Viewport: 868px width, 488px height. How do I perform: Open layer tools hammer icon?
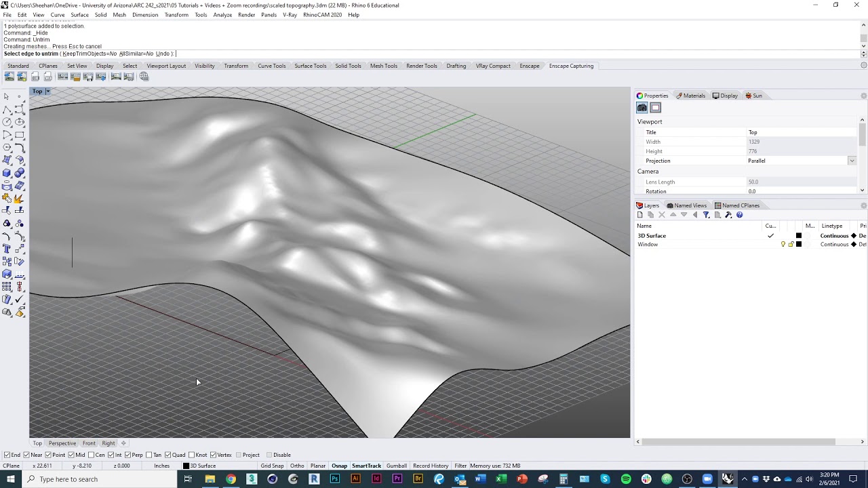(x=728, y=215)
